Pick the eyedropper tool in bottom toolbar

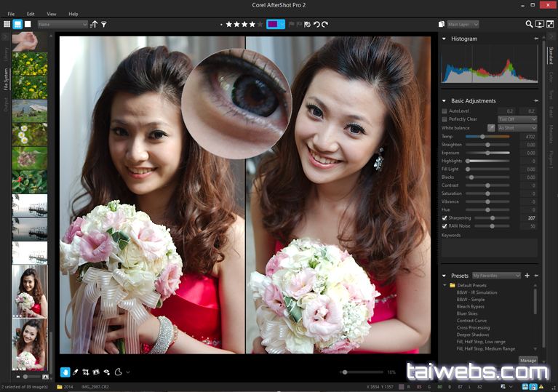76,372
